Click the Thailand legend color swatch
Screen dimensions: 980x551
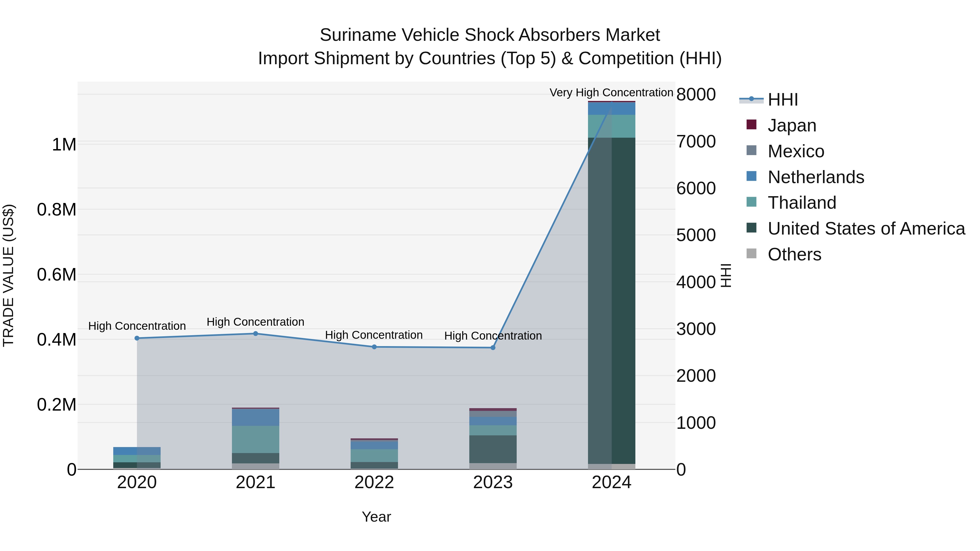[751, 202]
